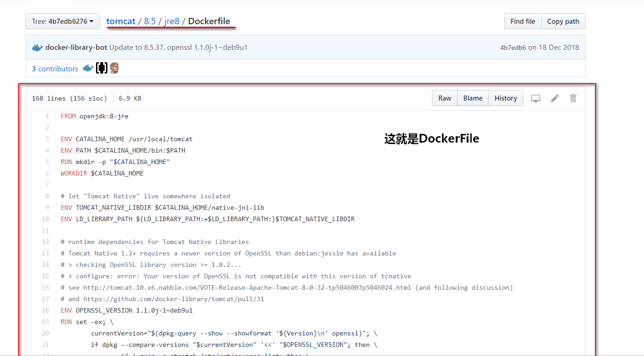Open the History view
The height and width of the screenshot is (356, 644).
[506, 98]
